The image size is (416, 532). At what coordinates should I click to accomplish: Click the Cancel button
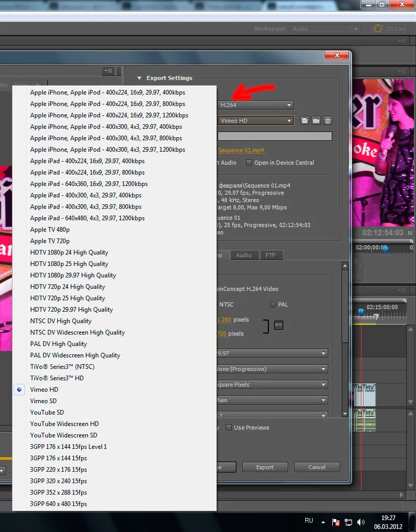317,467
